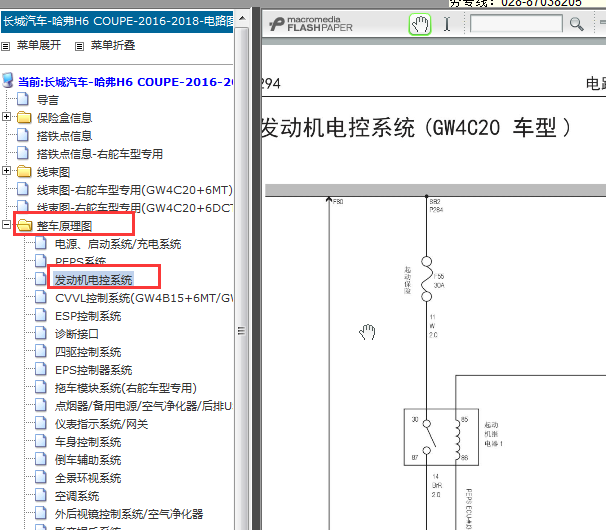This screenshot has height=530, width=606.
Task: Open the ESP控制系统 page
Action: coord(88,316)
